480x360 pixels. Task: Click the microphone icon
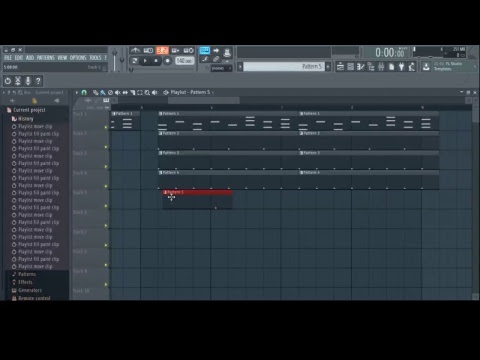point(28,81)
